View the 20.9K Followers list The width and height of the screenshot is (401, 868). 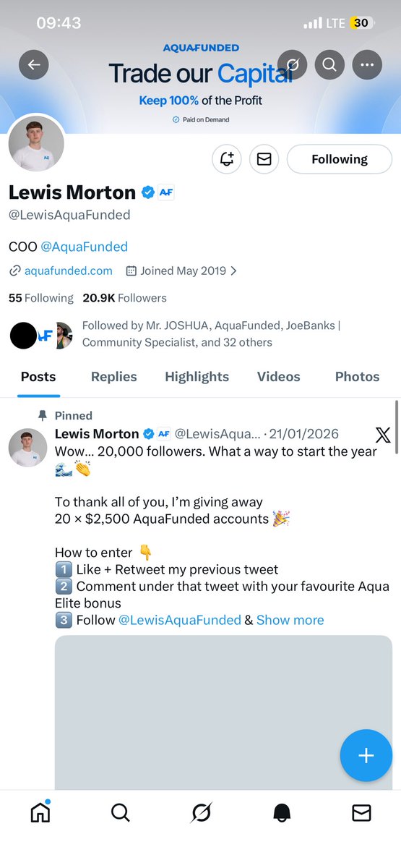[x=124, y=298]
